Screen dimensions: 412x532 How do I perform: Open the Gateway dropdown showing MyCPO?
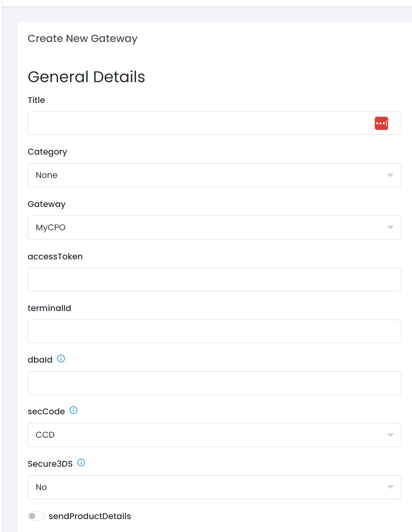click(x=214, y=228)
